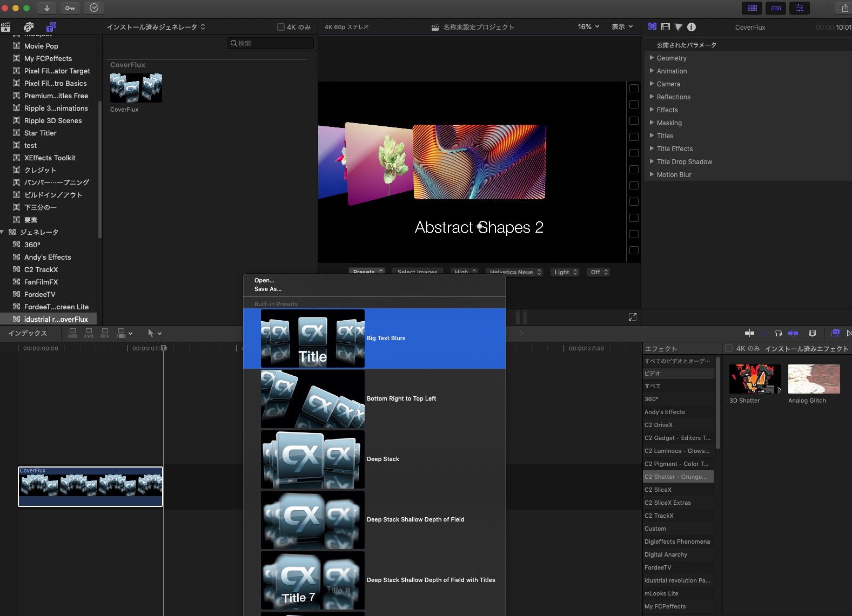Viewport: 852px width, 616px height.
Task: Click the Index button in the timeline
Action: pos(28,334)
